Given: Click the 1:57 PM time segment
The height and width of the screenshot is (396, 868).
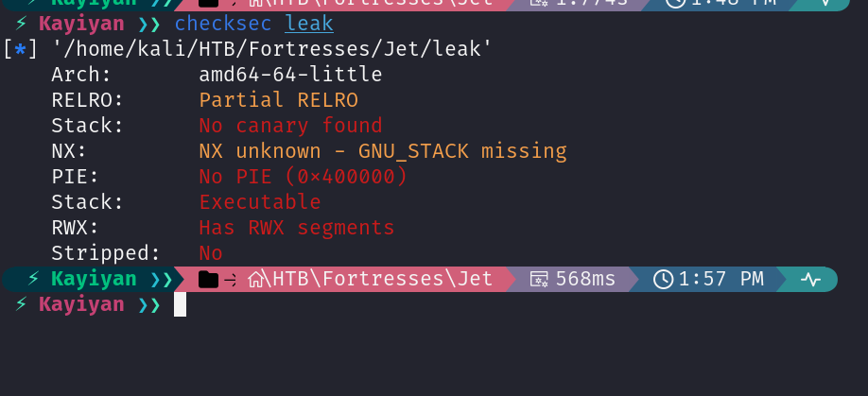Looking at the screenshot, I should 720,279.
